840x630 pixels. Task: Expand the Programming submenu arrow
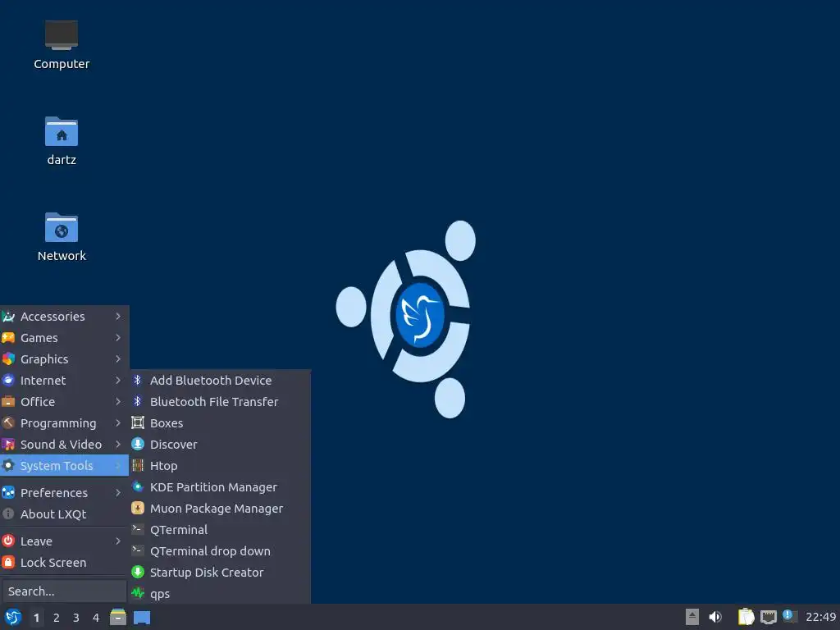pos(118,423)
